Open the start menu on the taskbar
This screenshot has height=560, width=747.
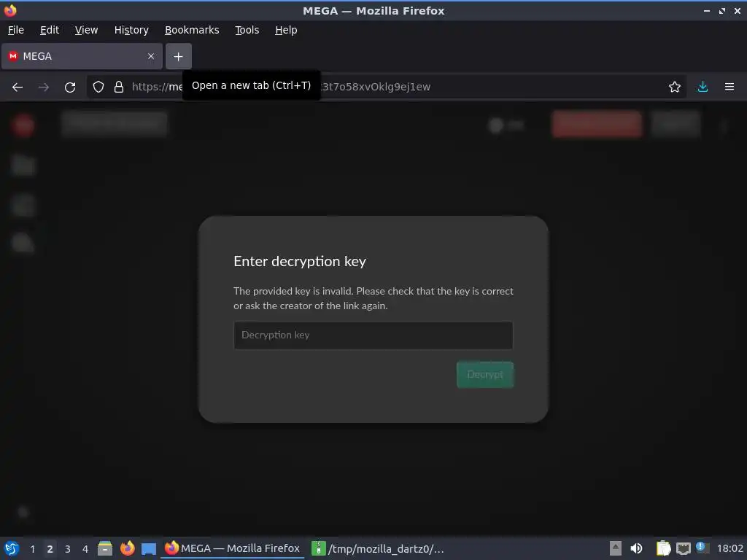point(12,548)
